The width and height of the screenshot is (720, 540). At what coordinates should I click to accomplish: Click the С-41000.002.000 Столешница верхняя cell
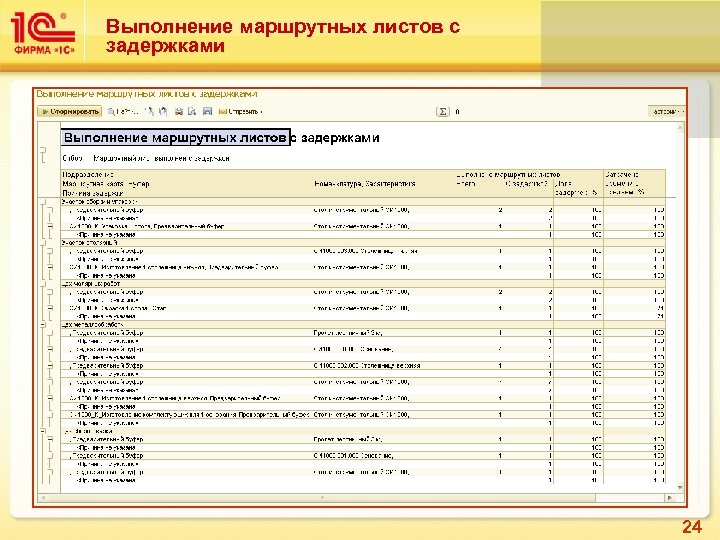click(x=367, y=366)
